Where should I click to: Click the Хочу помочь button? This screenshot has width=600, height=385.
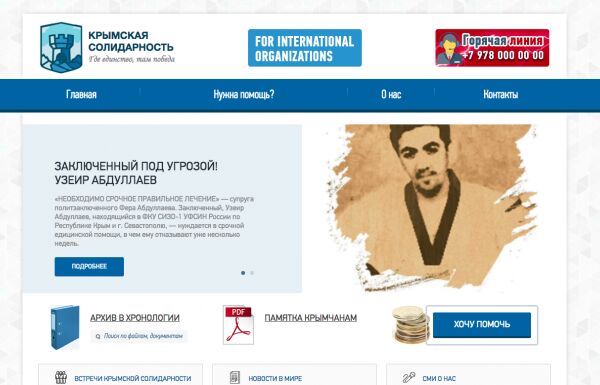pyautogui.click(x=482, y=325)
